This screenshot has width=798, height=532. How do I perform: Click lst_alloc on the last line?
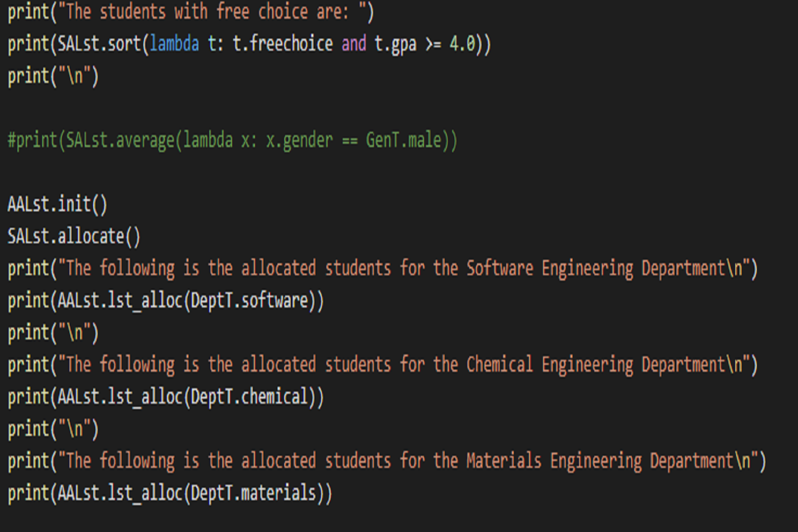(x=145, y=493)
